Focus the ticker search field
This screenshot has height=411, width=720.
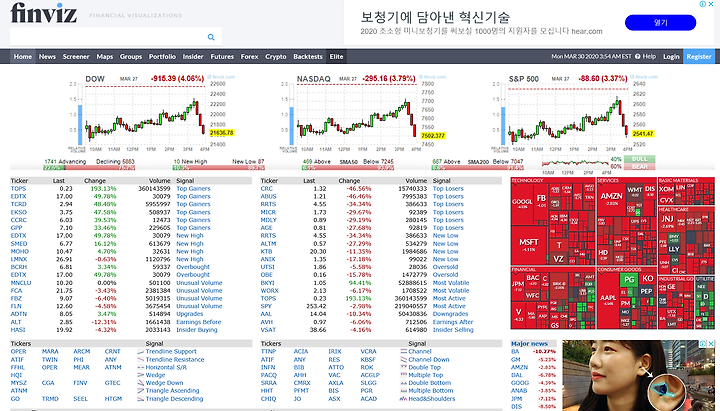[108, 37]
